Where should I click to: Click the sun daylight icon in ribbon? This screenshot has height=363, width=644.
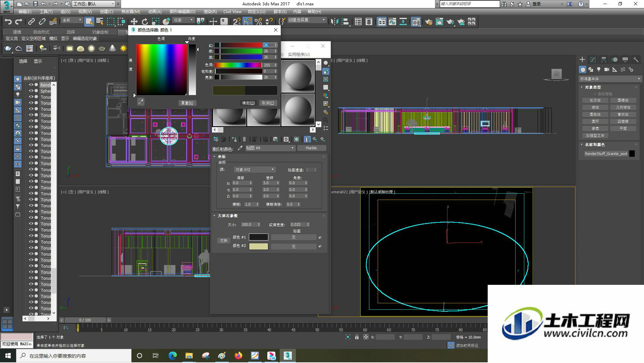point(123,49)
